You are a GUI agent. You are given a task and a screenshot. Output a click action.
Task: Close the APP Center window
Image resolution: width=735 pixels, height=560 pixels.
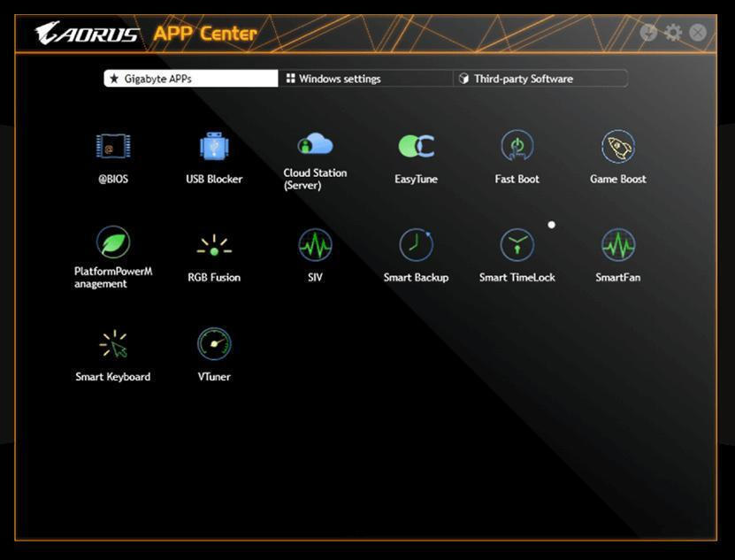(x=698, y=33)
